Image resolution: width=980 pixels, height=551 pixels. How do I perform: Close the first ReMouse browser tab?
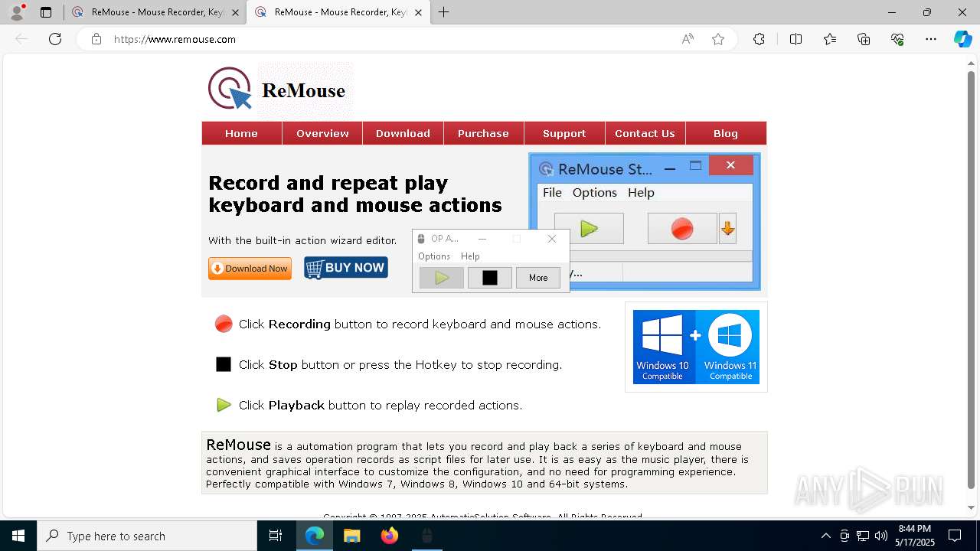coord(235,12)
